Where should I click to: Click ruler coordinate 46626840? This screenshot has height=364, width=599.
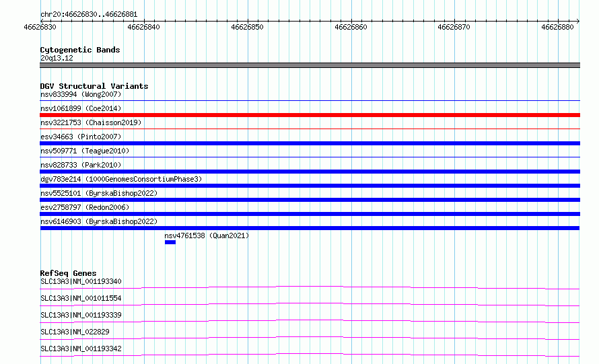pos(143,27)
